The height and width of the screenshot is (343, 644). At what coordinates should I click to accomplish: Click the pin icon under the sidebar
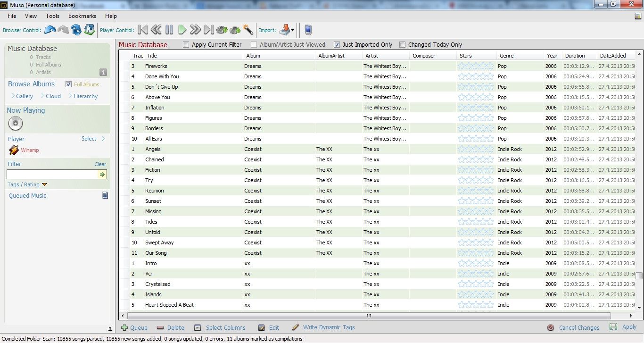pos(110,329)
